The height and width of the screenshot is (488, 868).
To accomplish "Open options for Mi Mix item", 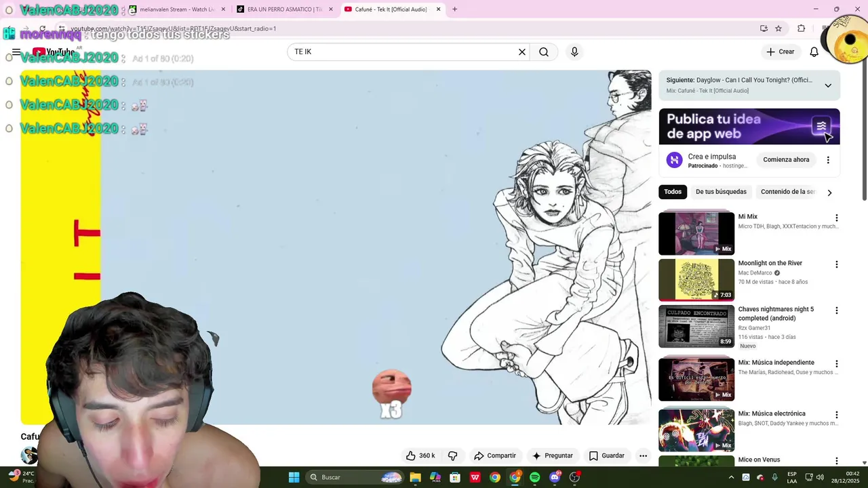I will (836, 218).
